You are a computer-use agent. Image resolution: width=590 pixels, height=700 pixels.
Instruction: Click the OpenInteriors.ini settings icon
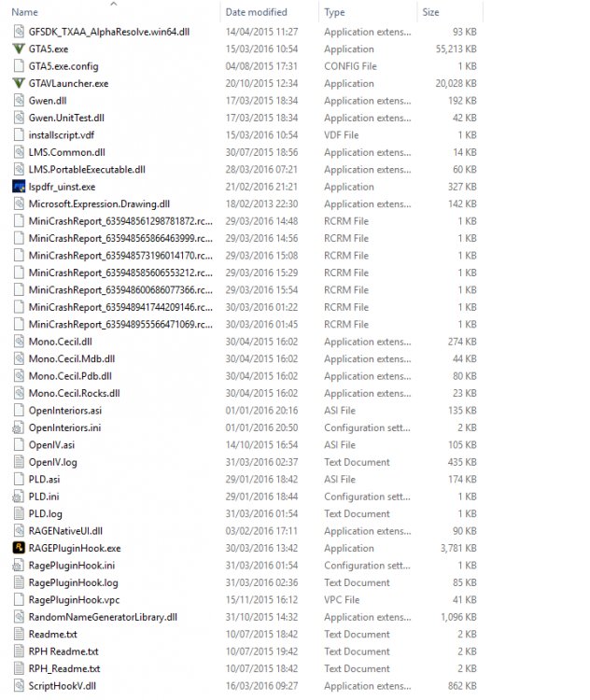pos(19,427)
